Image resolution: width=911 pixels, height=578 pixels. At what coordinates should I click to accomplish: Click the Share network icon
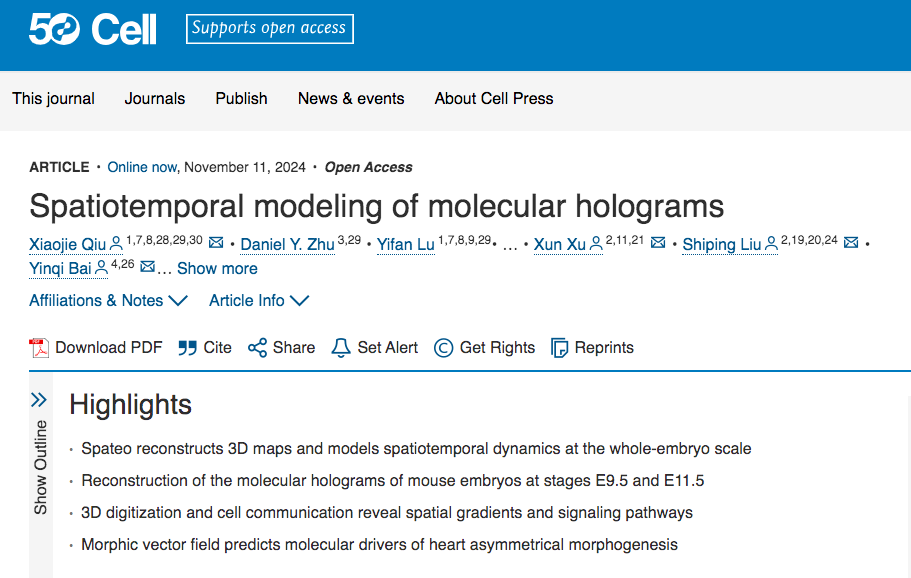click(x=257, y=348)
